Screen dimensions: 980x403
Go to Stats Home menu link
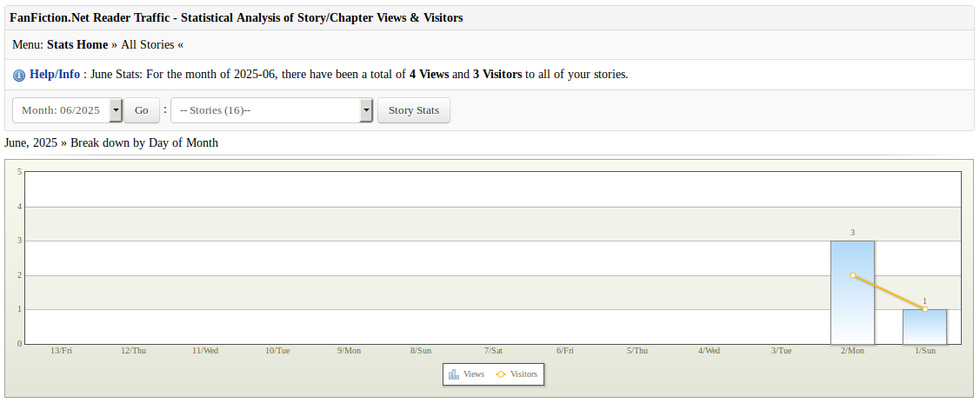pyautogui.click(x=77, y=45)
